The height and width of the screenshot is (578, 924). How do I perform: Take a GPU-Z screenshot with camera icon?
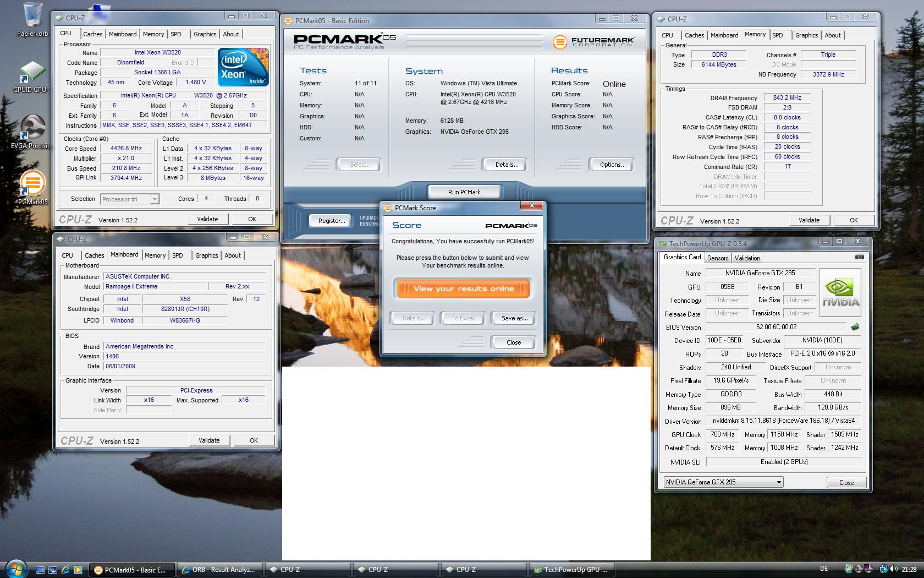(859, 257)
